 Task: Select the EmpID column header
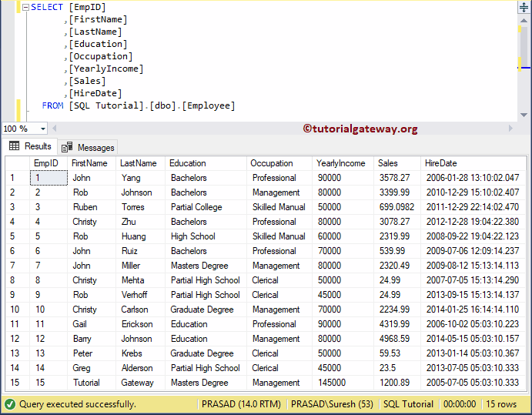click(49, 163)
